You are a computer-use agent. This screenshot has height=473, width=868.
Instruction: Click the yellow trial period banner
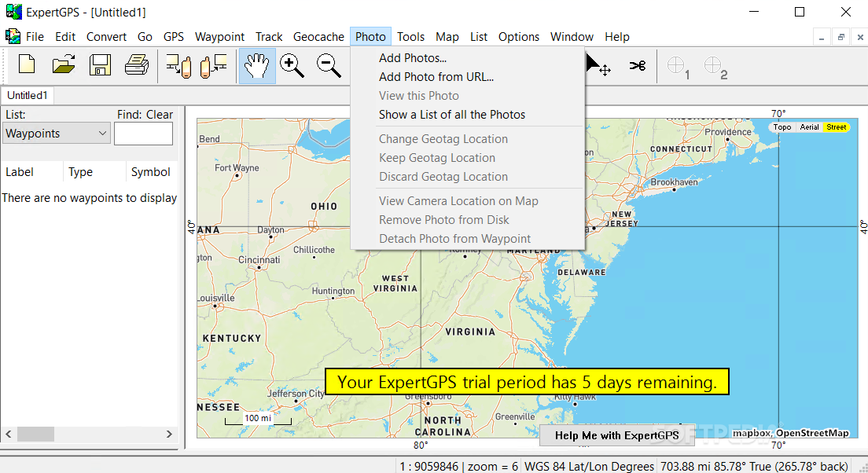(527, 382)
